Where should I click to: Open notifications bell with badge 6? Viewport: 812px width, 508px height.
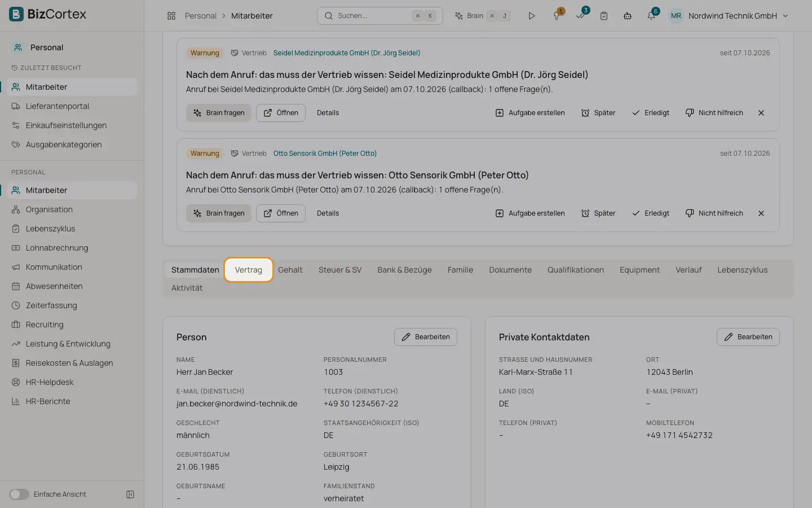coord(651,16)
